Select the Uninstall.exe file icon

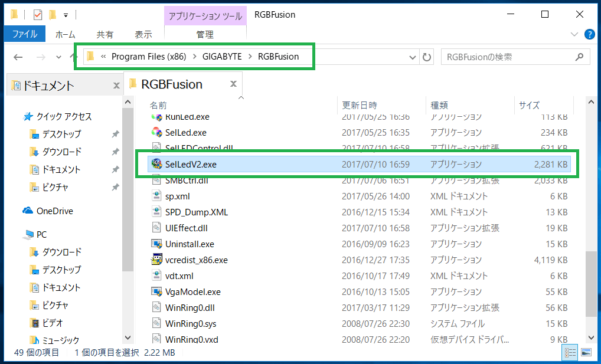(156, 244)
